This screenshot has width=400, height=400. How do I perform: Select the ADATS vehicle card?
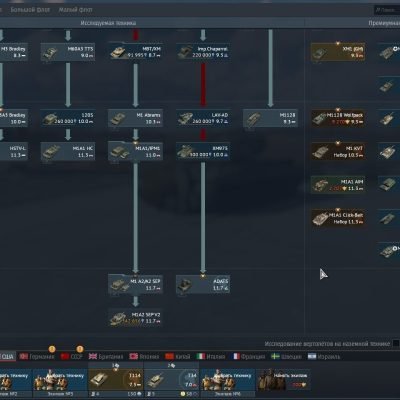[x=203, y=284]
